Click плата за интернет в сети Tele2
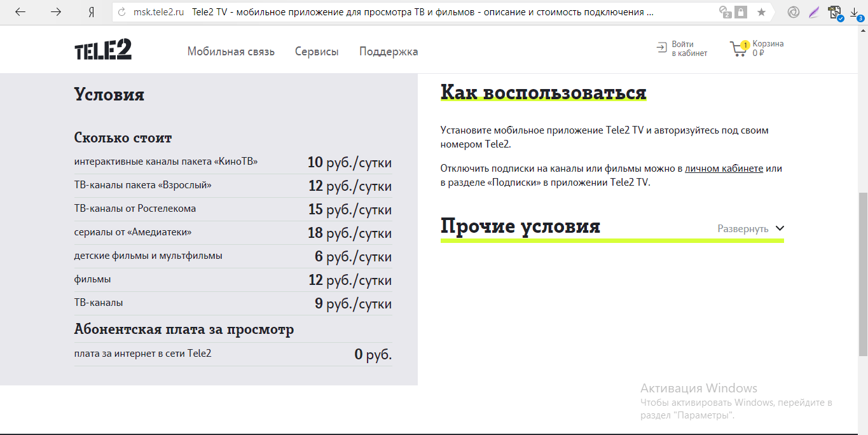This screenshot has height=435, width=868. pyautogui.click(x=142, y=353)
